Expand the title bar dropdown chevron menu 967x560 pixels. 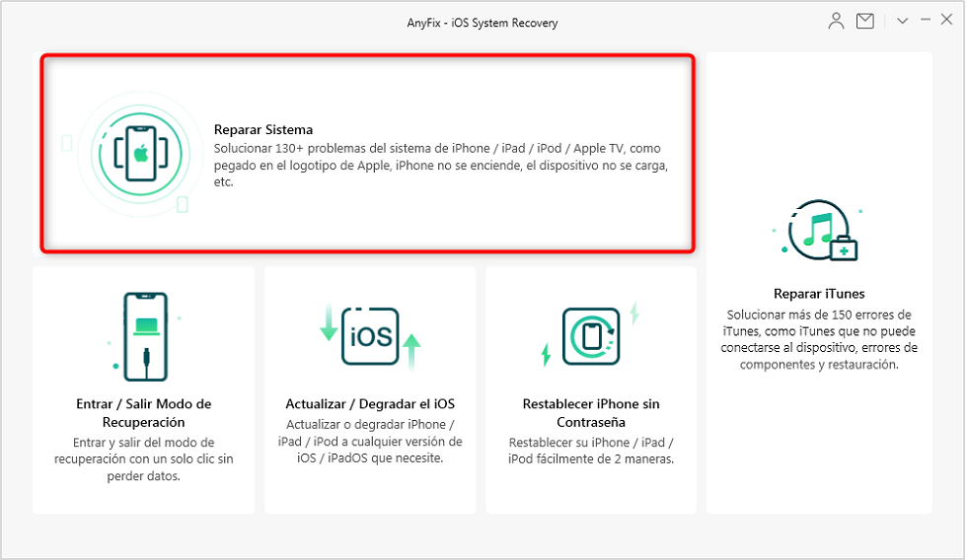pos(902,21)
